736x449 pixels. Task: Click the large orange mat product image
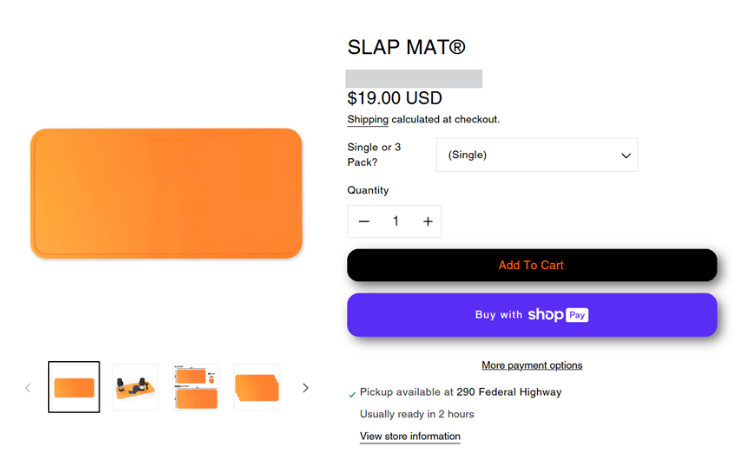coord(166,193)
